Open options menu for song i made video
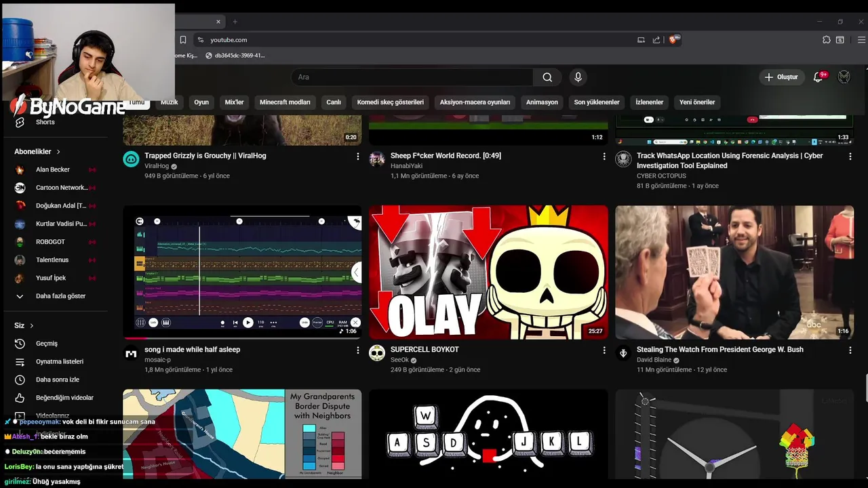Screen dimensions: 868x488 click(x=358, y=350)
